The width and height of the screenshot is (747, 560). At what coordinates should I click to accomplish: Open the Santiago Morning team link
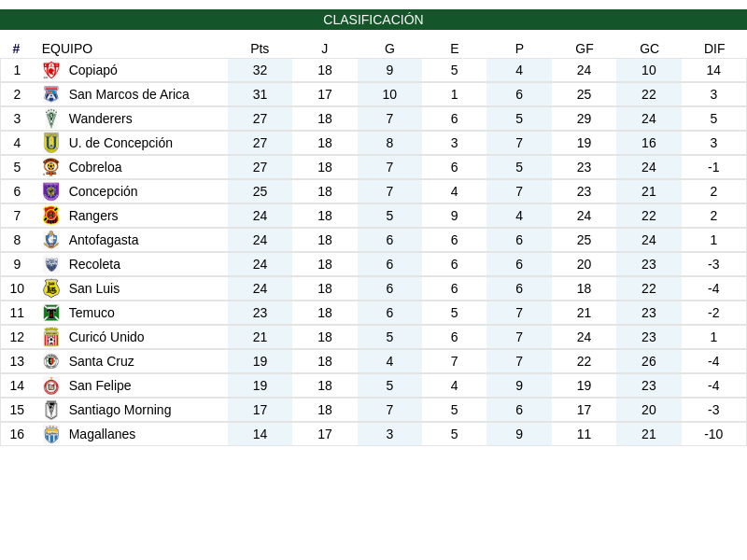pyautogui.click(x=120, y=410)
